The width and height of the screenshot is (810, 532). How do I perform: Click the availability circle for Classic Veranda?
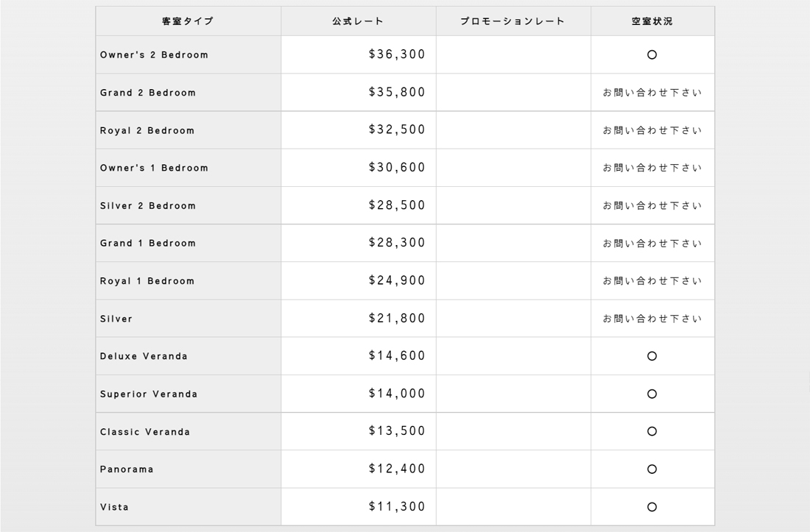[x=652, y=432]
